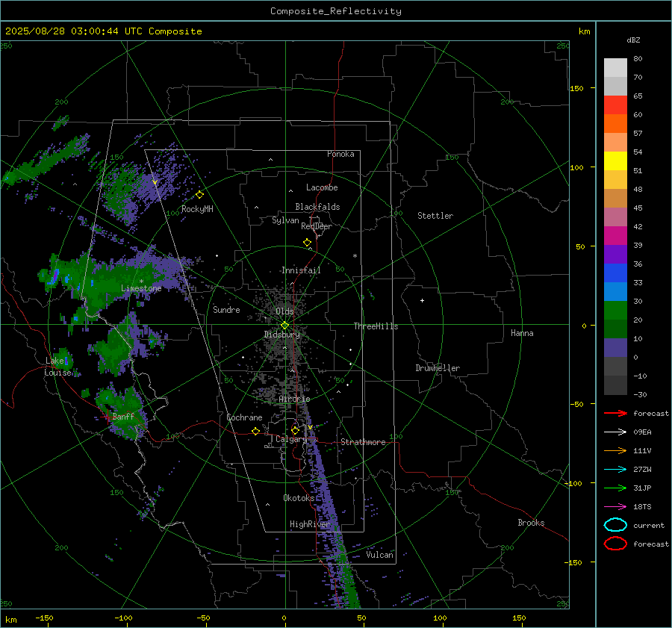
Task: Click the Composite_Reflectivity title text
Action: (x=336, y=11)
